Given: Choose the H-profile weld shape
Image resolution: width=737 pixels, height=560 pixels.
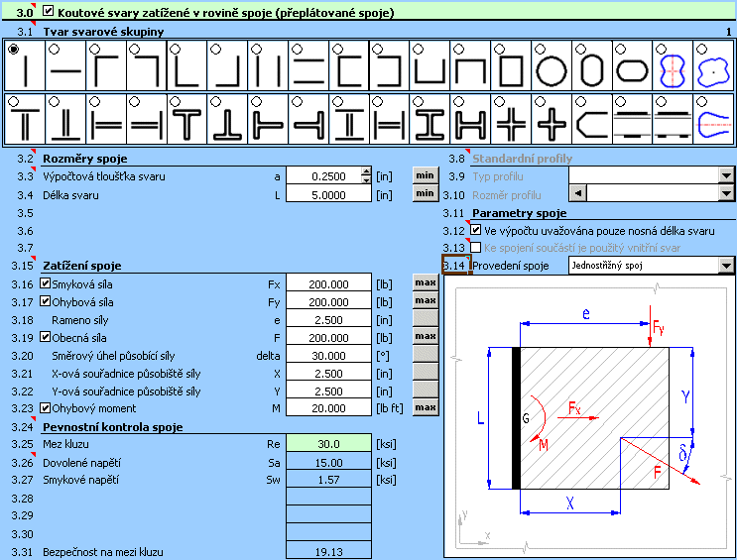Looking at the screenshot, I should [458, 101].
